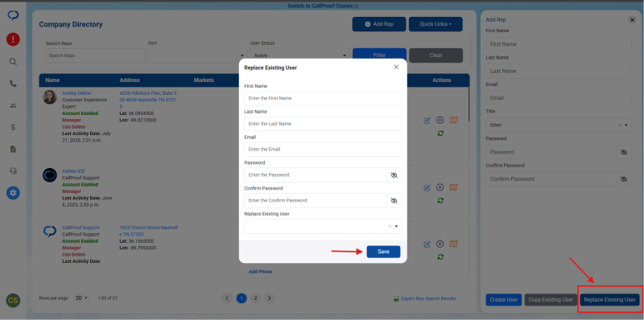Toggle visibility of modal Password field

point(394,175)
